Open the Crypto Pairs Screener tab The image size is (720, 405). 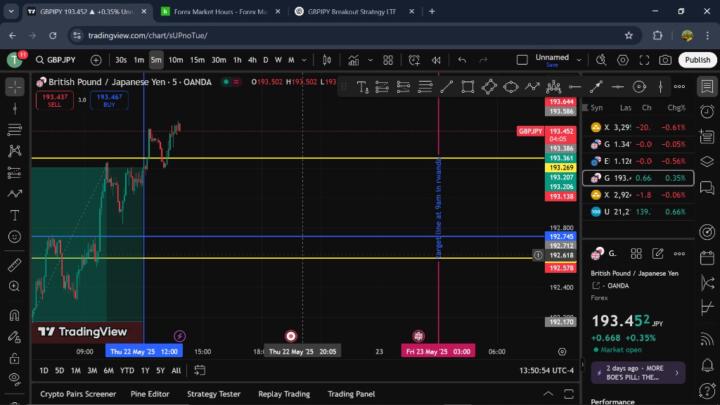[x=78, y=394]
